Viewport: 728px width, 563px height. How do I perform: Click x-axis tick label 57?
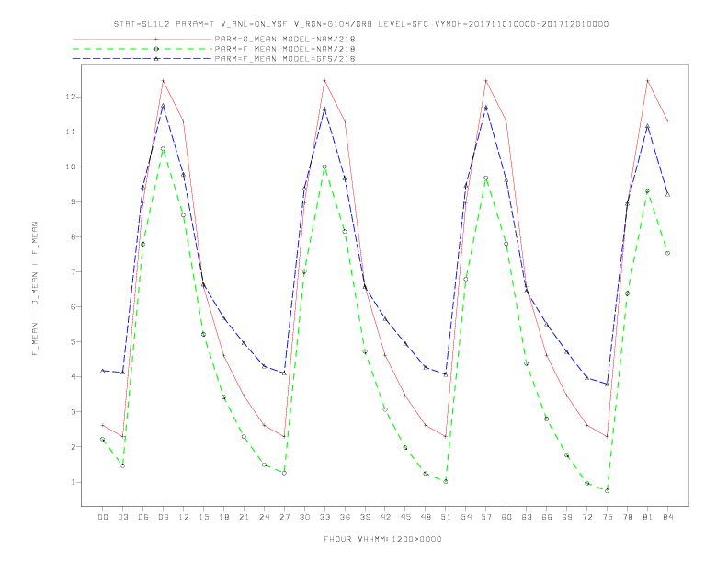486,517
